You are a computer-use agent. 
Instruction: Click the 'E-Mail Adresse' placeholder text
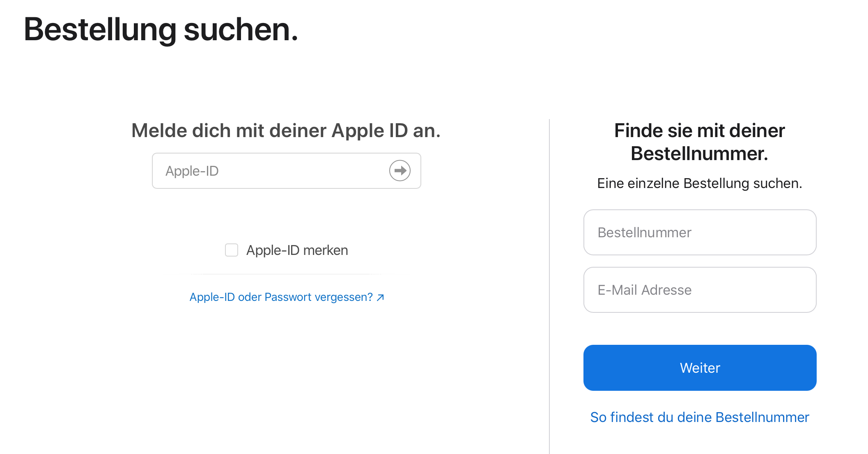click(644, 290)
